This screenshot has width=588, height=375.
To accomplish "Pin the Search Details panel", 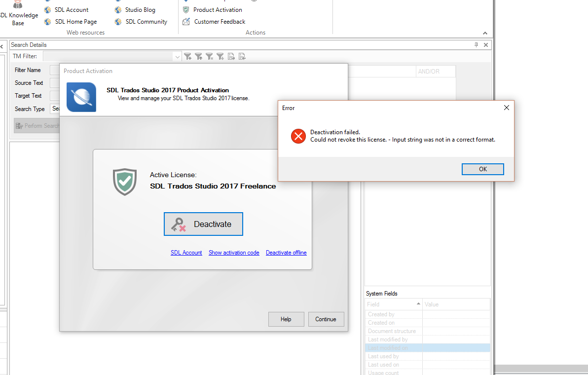I will pos(476,44).
